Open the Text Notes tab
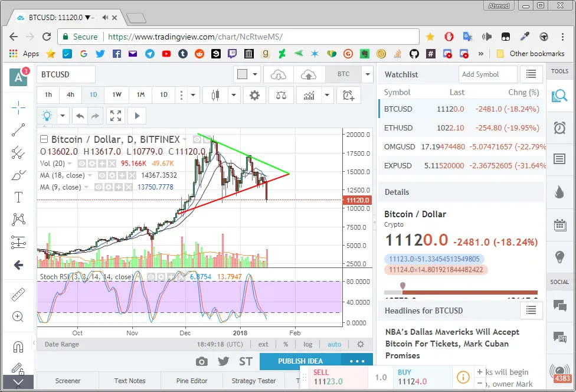576x392 pixels. (130, 381)
